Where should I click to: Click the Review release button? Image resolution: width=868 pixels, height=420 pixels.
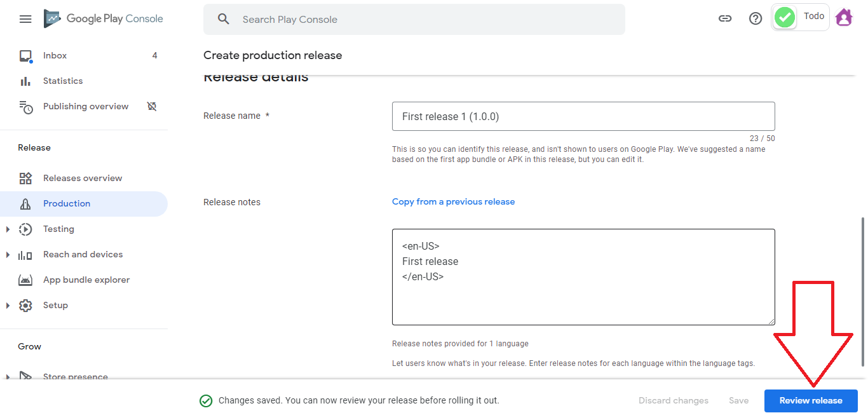811,401
